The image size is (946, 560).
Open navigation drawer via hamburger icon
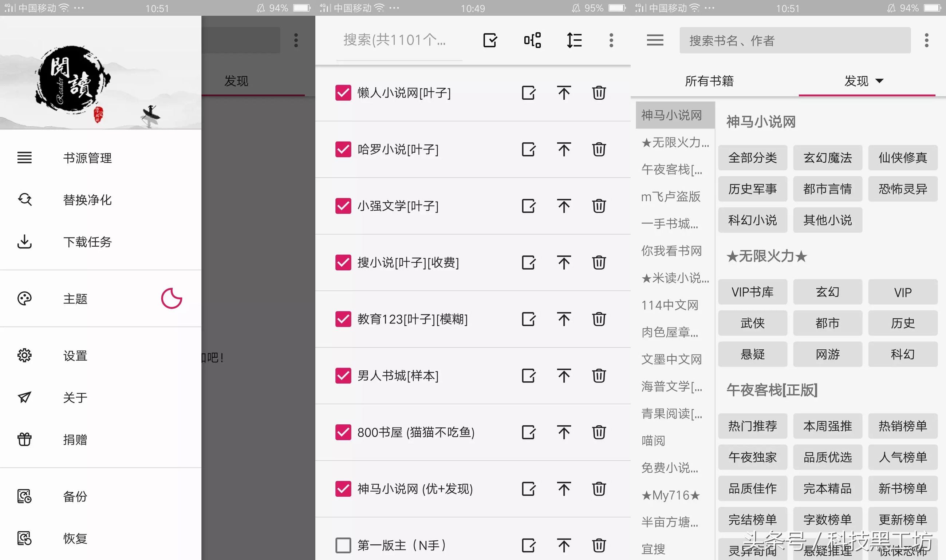(655, 40)
